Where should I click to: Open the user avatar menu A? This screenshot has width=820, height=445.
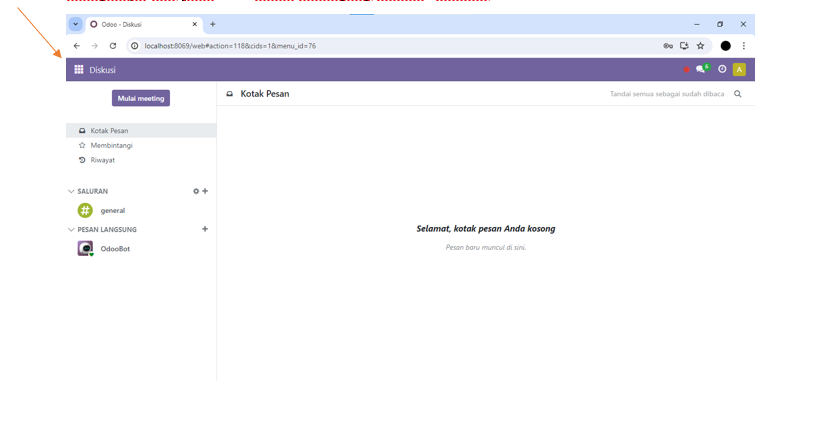click(739, 70)
